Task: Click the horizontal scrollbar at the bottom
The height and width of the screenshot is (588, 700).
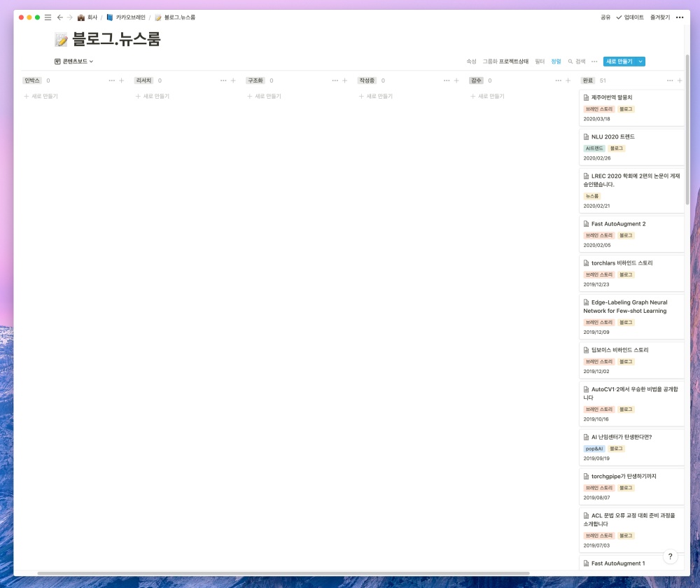Action: click(280, 573)
